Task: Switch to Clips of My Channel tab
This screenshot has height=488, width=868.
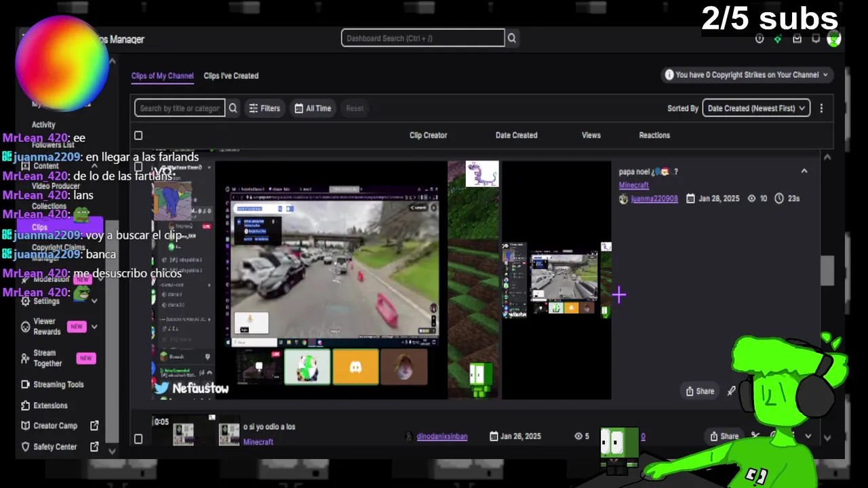Action: pyautogui.click(x=162, y=76)
